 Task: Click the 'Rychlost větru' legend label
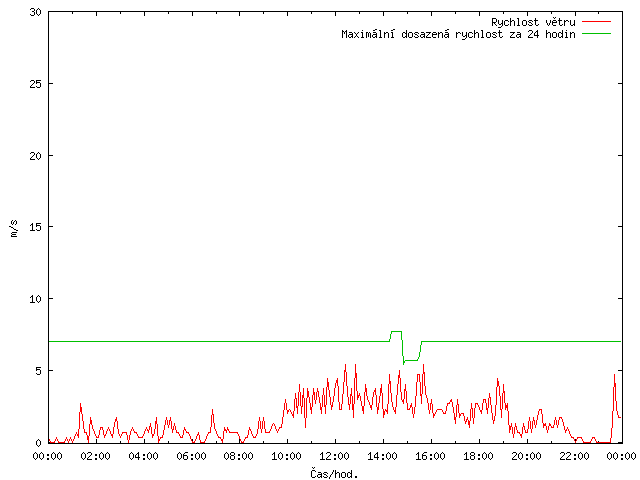click(533, 22)
